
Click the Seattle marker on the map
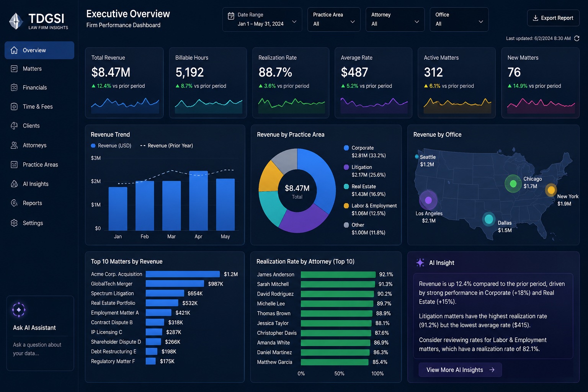coord(416,157)
